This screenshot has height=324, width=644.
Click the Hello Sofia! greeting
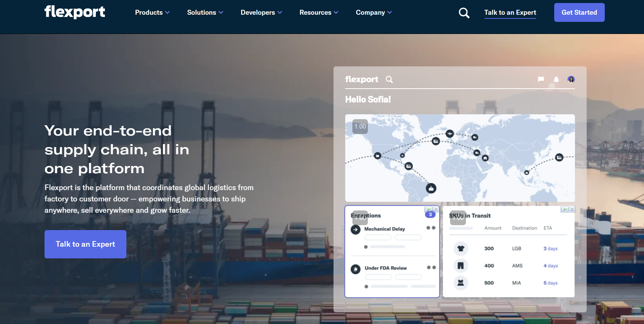coord(368,100)
